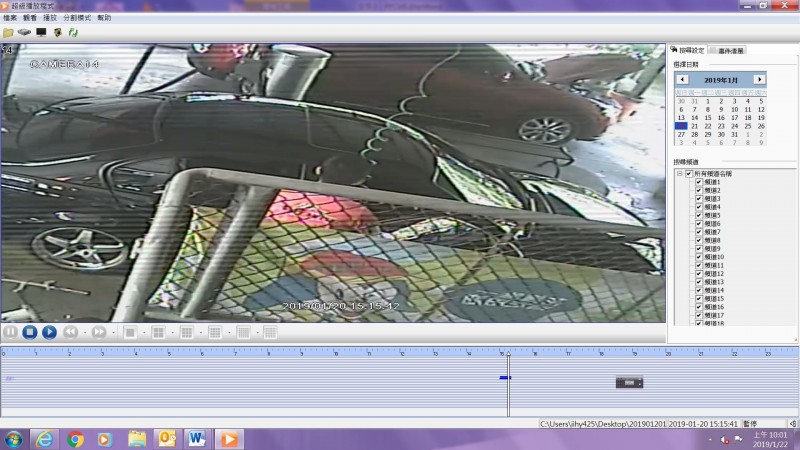Select the four-way split layout icon

(158, 332)
